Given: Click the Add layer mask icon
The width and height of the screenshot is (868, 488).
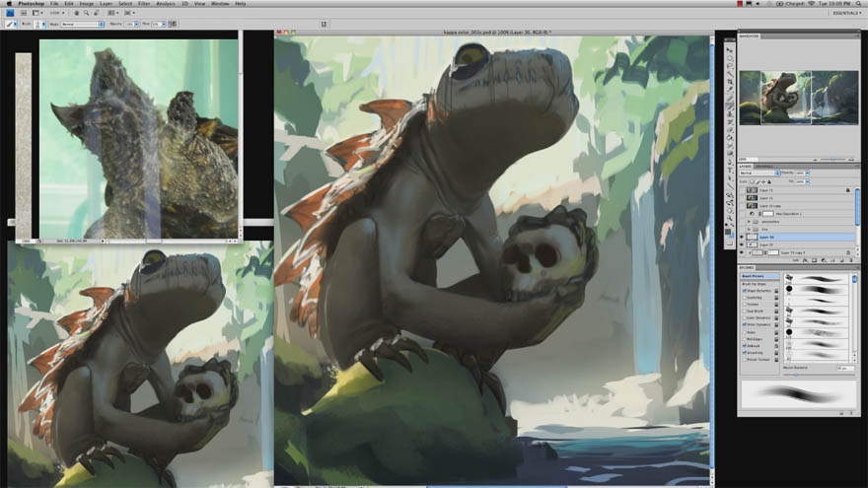Looking at the screenshot, I should pyautogui.click(x=815, y=260).
